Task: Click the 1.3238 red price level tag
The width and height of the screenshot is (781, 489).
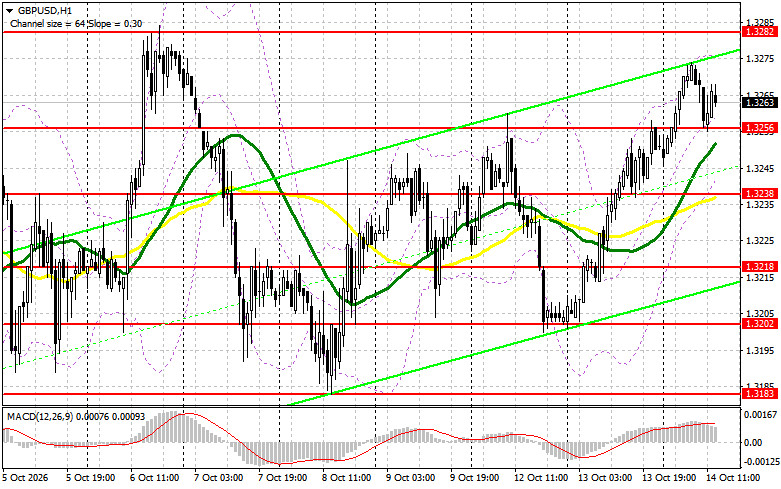Action: click(760, 194)
